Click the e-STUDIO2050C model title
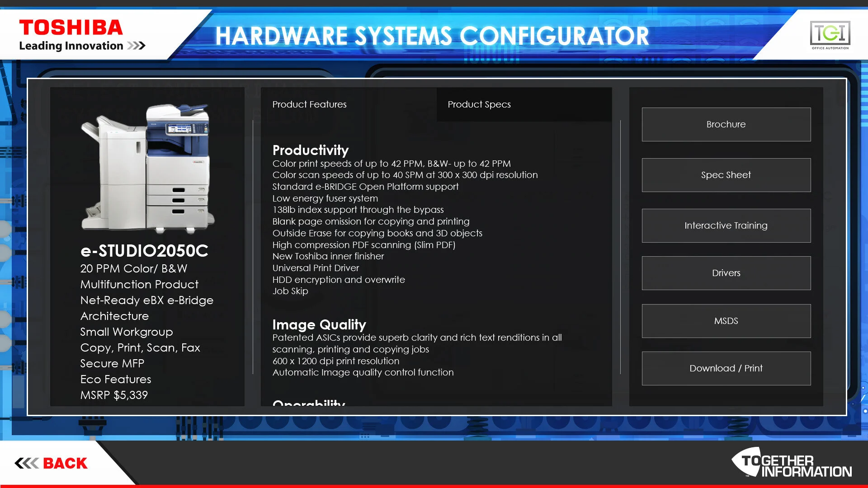Viewport: 868px width, 488px height. tap(144, 251)
